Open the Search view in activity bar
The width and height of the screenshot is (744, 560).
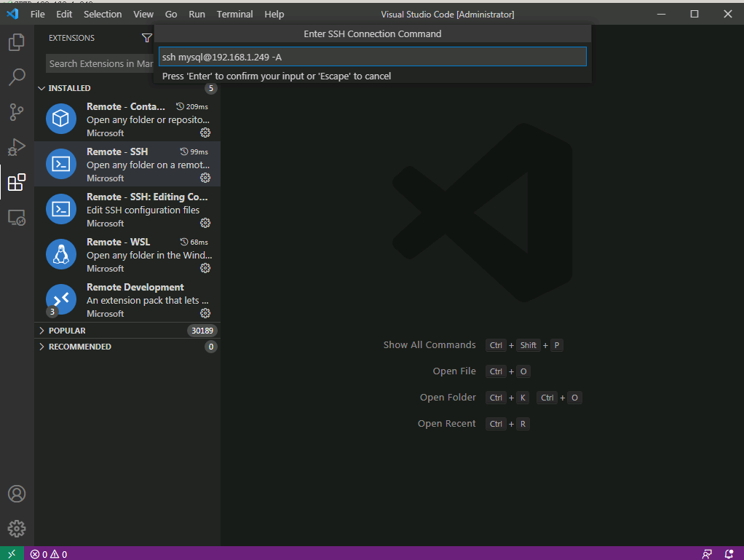[x=17, y=77]
